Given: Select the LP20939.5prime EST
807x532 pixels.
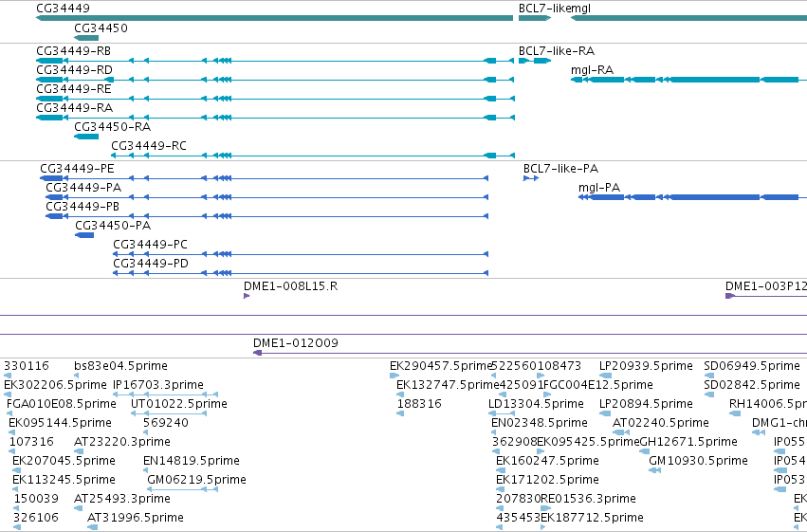Looking at the screenshot, I should tap(646, 366).
